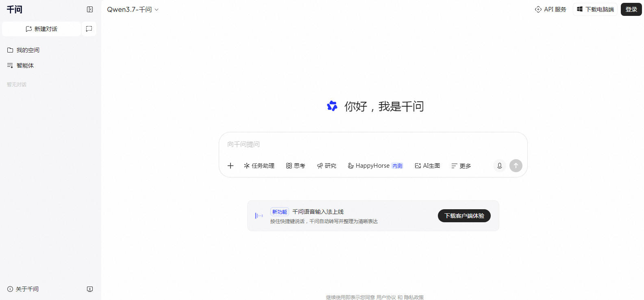Click 下载客户端体验 button
The width and height of the screenshot is (644, 300).
(x=464, y=216)
